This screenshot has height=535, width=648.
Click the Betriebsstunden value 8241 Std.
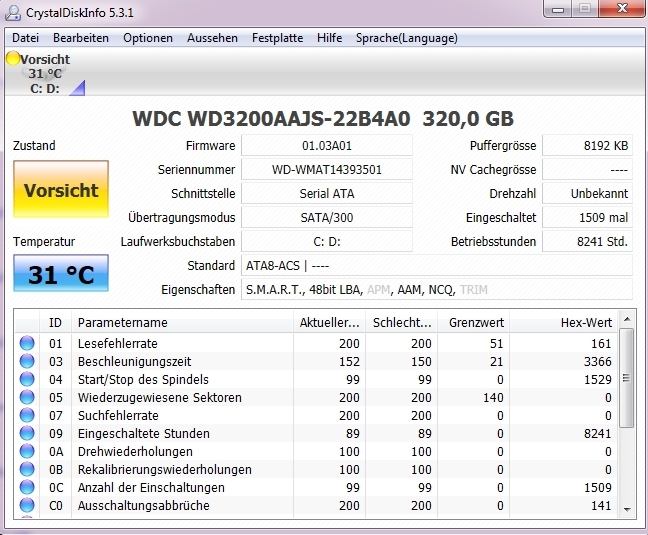[x=587, y=241]
